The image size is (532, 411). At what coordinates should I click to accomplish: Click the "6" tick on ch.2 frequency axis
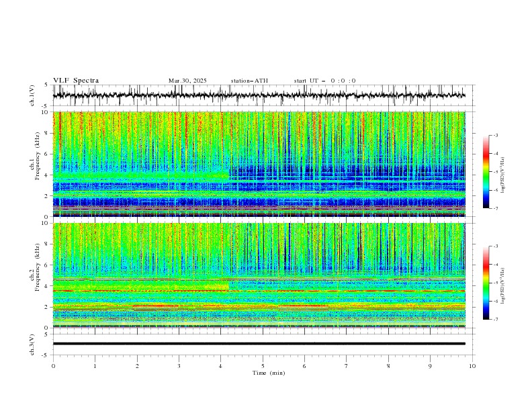tap(47, 265)
